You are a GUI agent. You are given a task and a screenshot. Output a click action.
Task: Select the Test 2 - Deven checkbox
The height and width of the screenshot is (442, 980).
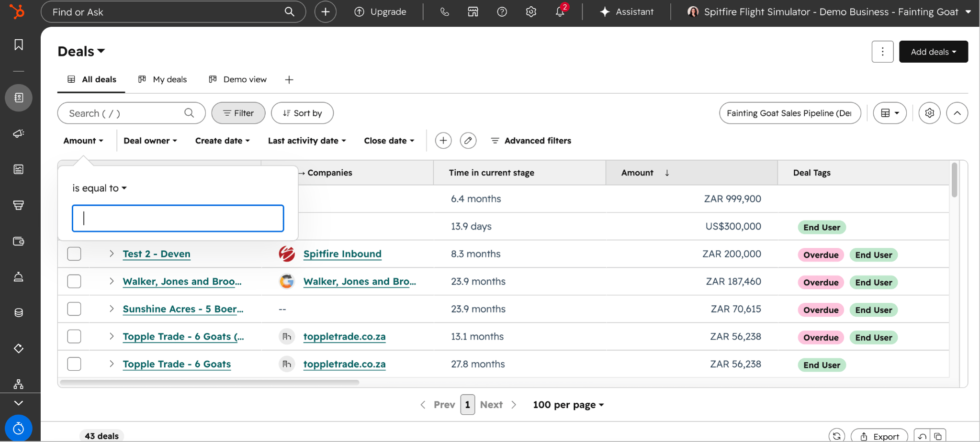pos(74,254)
